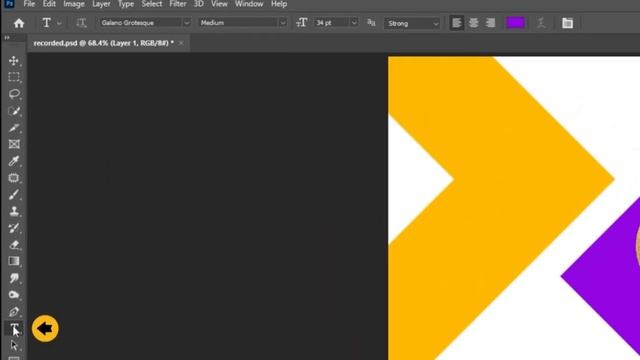Select the Pen tool
The height and width of the screenshot is (360, 640).
(14, 312)
